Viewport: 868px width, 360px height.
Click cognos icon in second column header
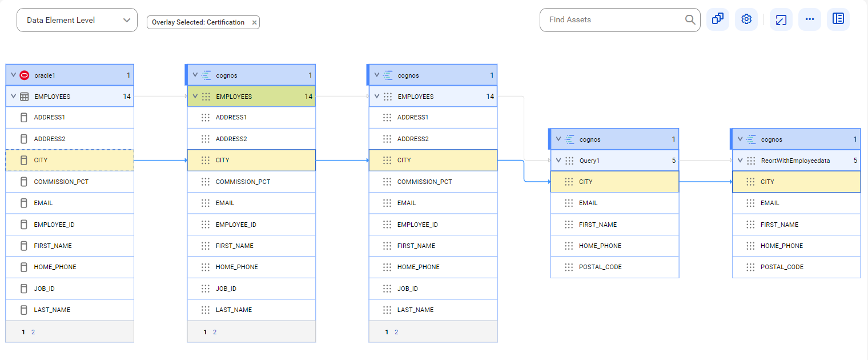tap(206, 75)
